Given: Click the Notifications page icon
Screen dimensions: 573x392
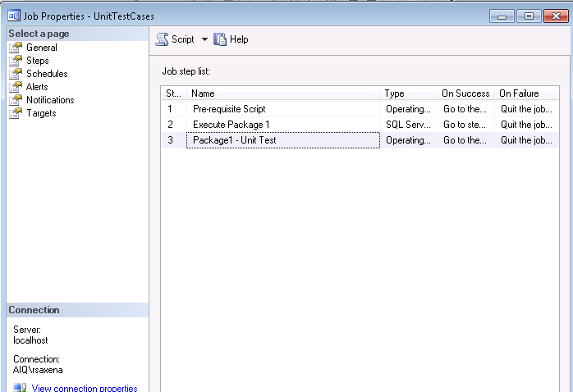Looking at the screenshot, I should click(16, 100).
